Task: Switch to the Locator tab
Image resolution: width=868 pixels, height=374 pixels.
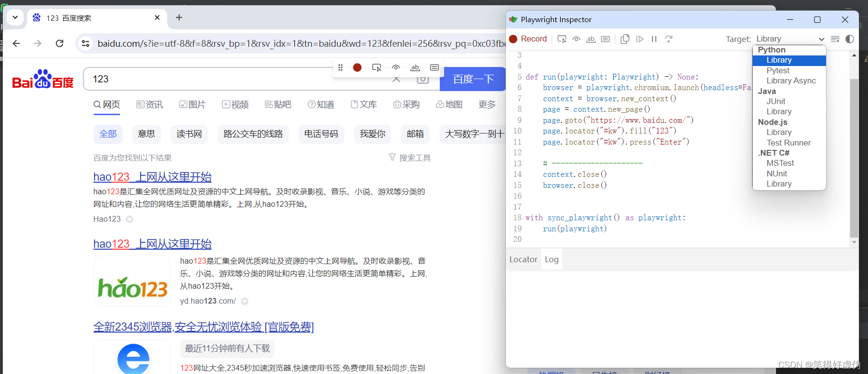Action: [523, 259]
